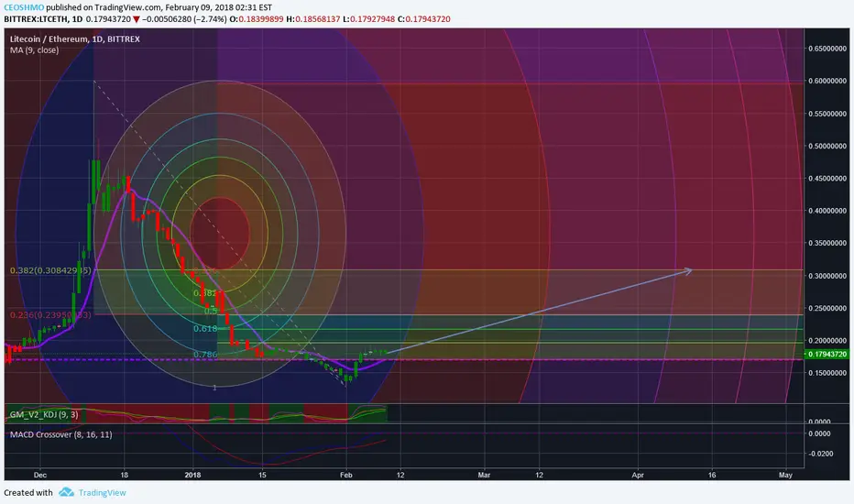Click the May date axis label

click(785, 475)
